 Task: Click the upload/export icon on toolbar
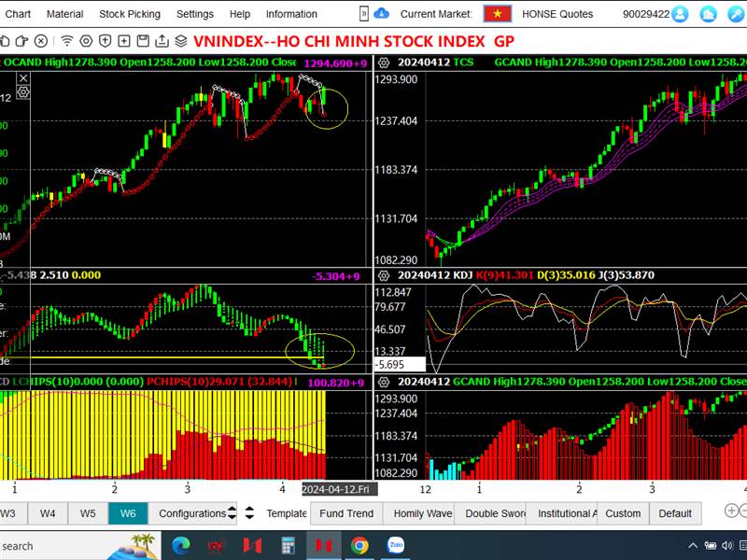[162, 42]
